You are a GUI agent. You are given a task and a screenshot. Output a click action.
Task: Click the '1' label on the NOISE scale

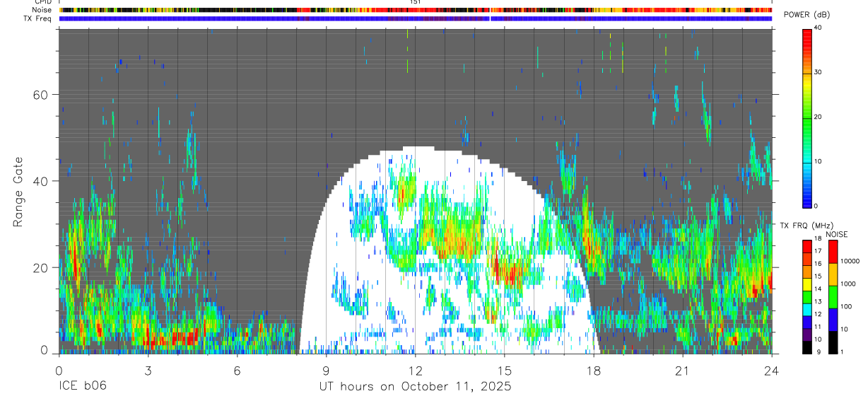pyautogui.click(x=843, y=351)
